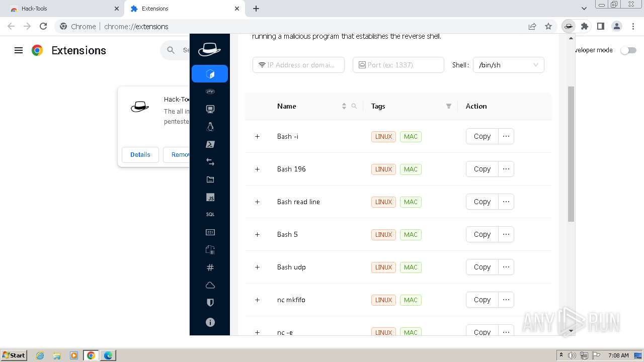Click the Port input field

click(x=398, y=65)
